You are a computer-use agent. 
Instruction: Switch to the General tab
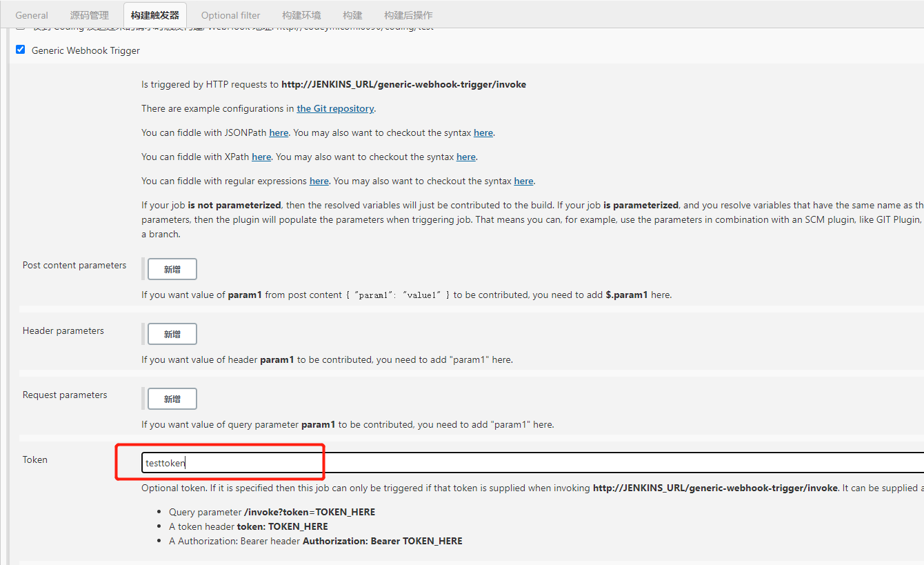click(31, 14)
